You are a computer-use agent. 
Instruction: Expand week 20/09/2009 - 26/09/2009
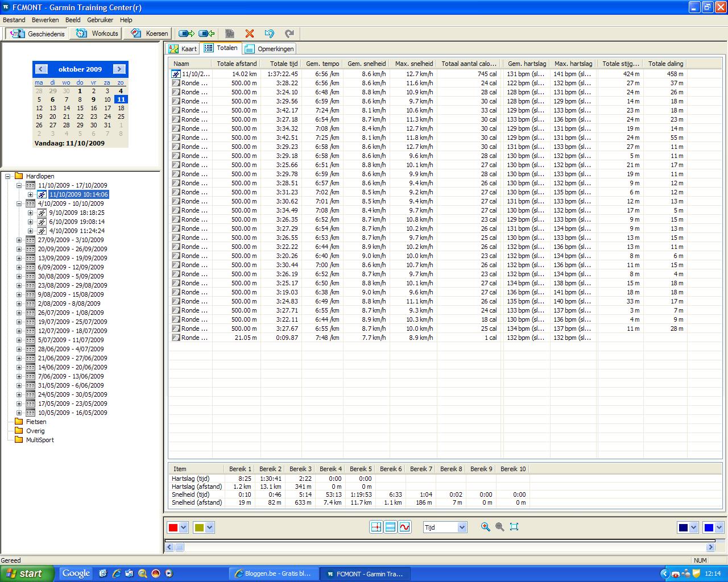click(19, 249)
